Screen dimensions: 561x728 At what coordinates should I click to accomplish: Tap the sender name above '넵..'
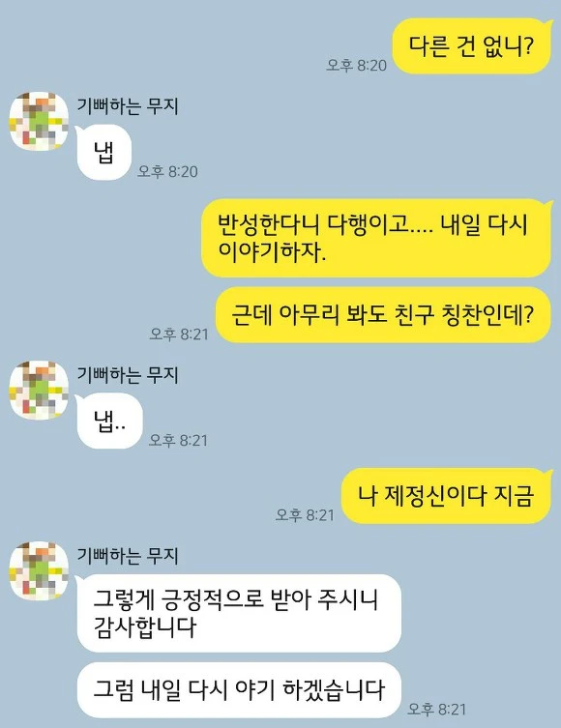(128, 375)
